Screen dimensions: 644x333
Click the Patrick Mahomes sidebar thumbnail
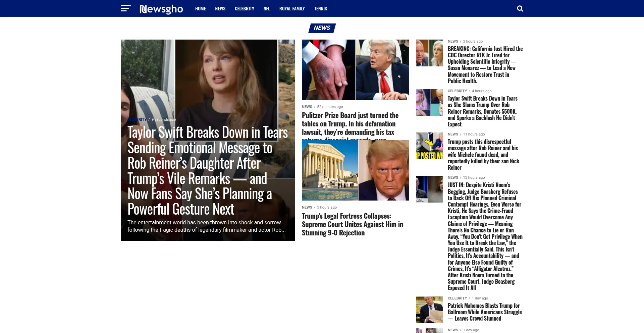429,309
